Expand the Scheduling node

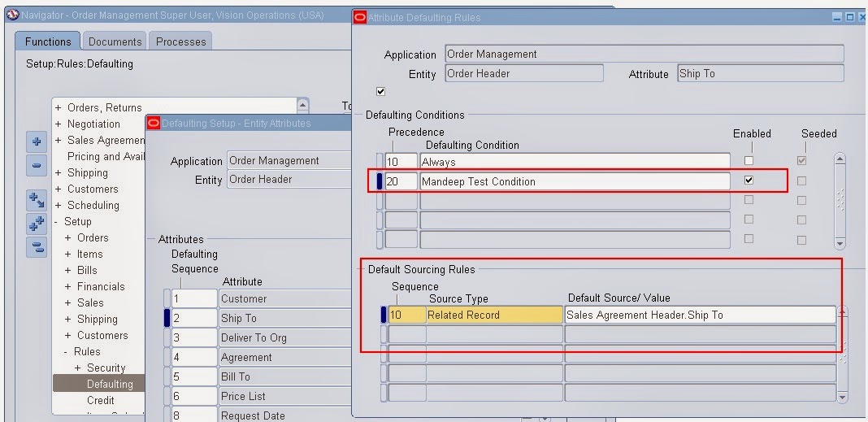click(x=58, y=206)
